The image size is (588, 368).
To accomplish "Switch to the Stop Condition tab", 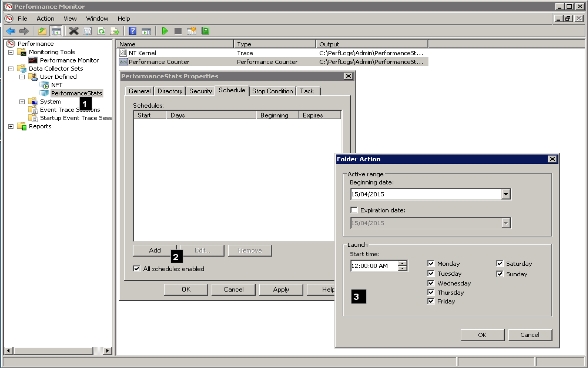I will pyautogui.click(x=272, y=91).
